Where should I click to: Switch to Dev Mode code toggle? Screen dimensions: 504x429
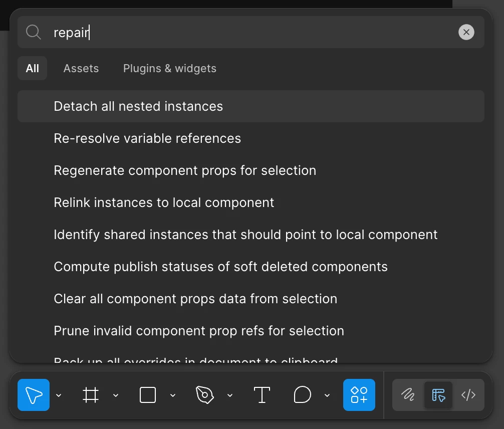pos(468,395)
